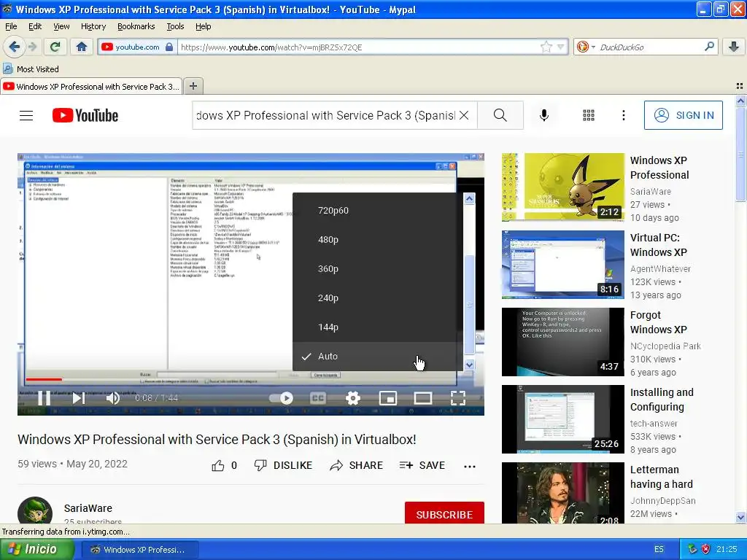Image resolution: width=747 pixels, height=560 pixels.
Task: Enable miniplayer mode
Action: click(388, 398)
